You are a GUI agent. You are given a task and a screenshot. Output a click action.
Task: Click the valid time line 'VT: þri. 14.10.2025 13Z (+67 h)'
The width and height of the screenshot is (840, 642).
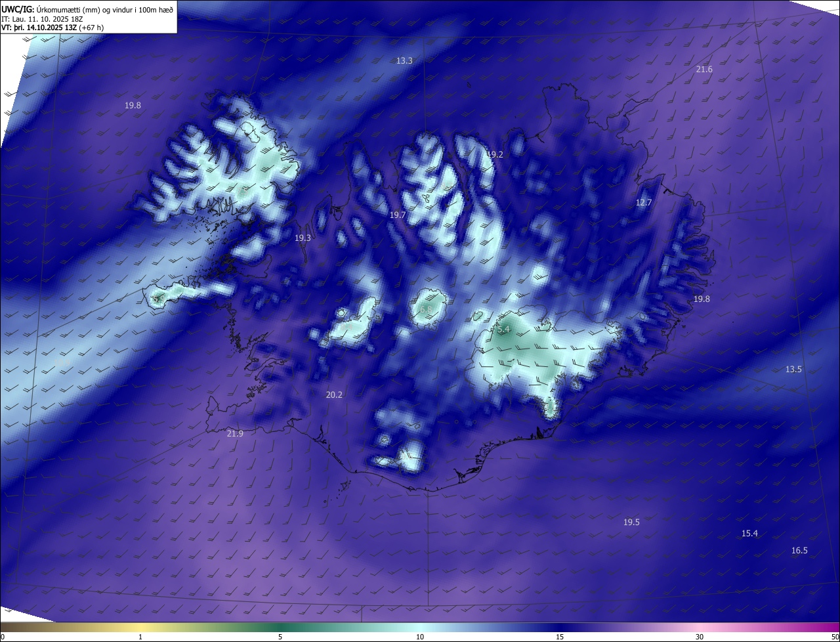(x=52, y=28)
